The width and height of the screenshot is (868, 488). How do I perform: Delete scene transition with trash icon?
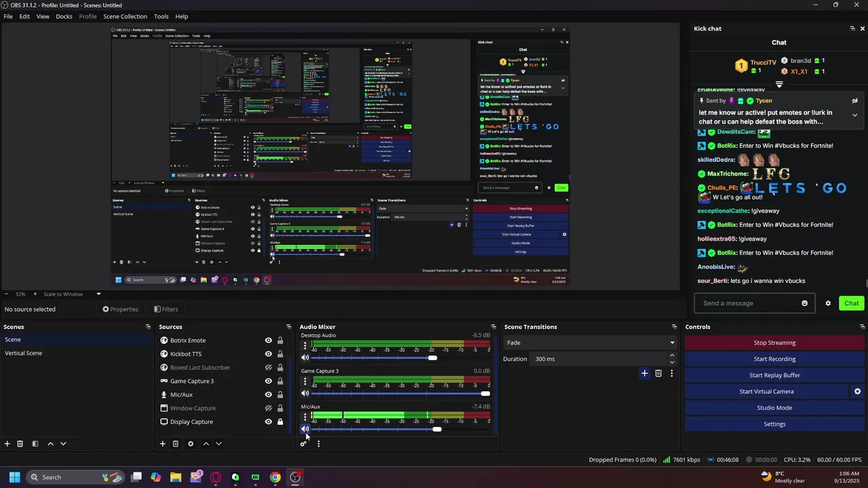658,373
